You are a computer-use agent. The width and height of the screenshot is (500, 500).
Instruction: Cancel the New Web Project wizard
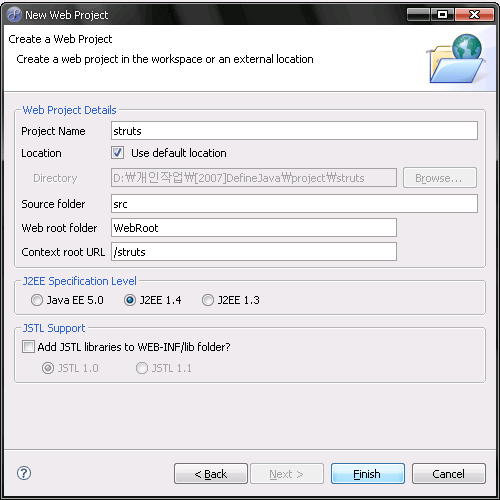(x=449, y=473)
